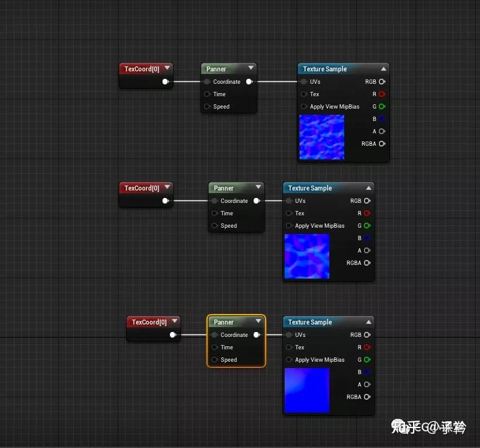Collapse the middle Texture Sample node
The width and height of the screenshot is (480, 448).
[368, 188]
